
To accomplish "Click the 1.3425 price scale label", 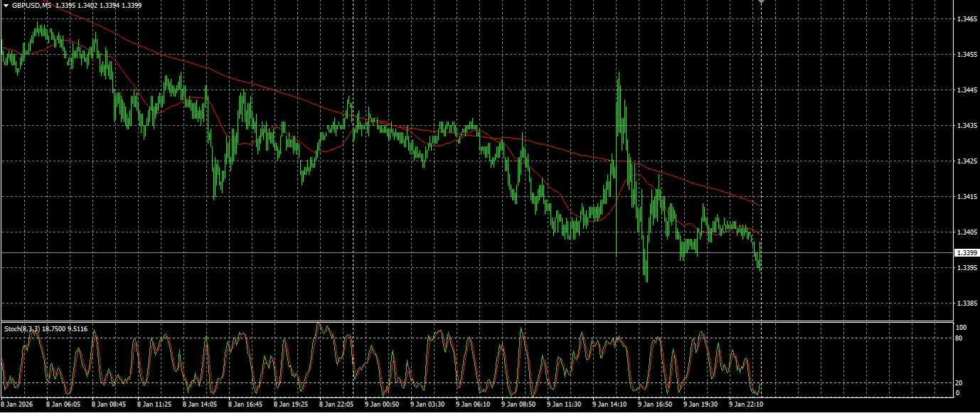I will pos(966,161).
